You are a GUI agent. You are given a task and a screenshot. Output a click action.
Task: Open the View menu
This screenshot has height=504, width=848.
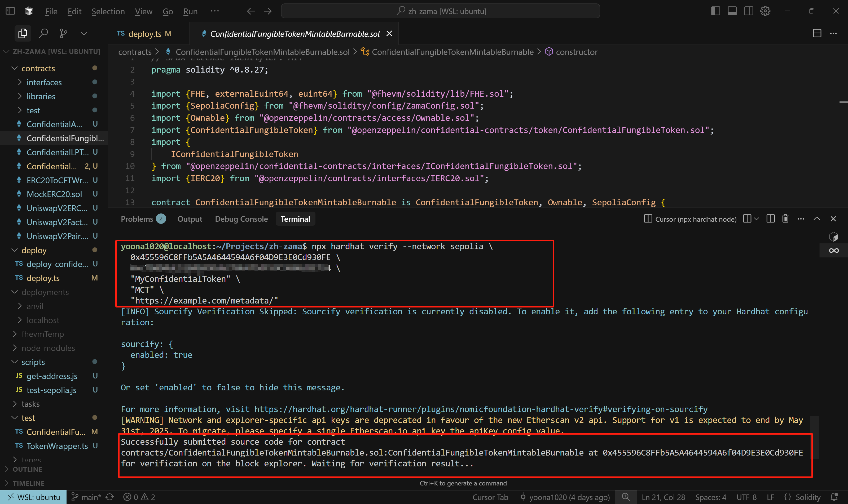(143, 11)
